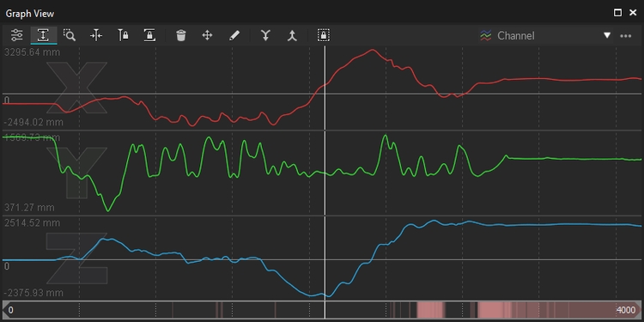Open the graph settings sliders icon
Viewport: 644px width, 322px height.
pos(17,36)
